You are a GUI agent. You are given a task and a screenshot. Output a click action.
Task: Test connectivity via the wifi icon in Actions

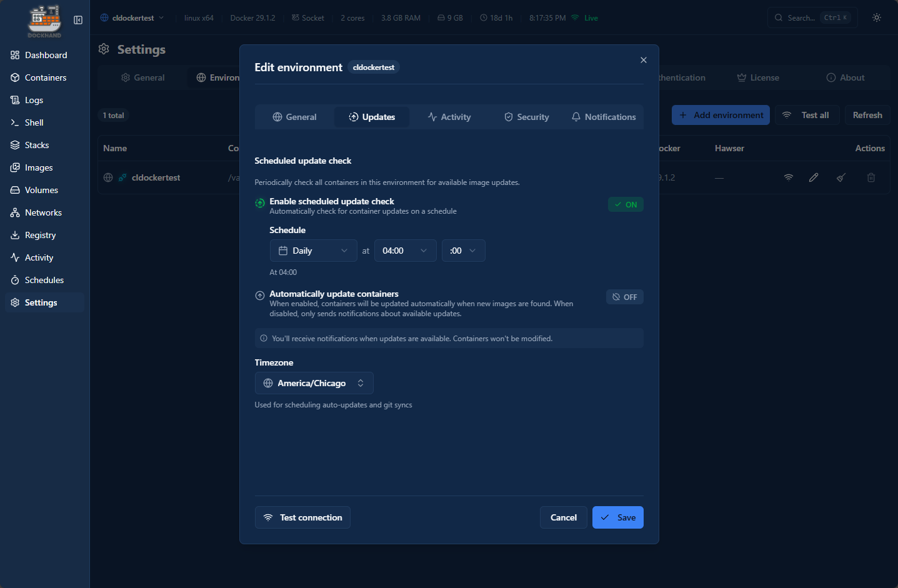pyautogui.click(x=788, y=177)
